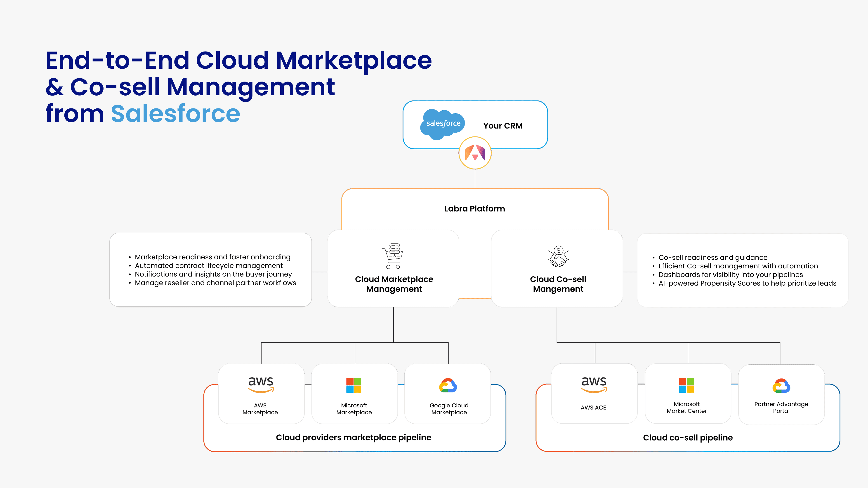Click the 'Google Cloud Marketplace' label
The height and width of the screenshot is (488, 868).
pos(449,409)
